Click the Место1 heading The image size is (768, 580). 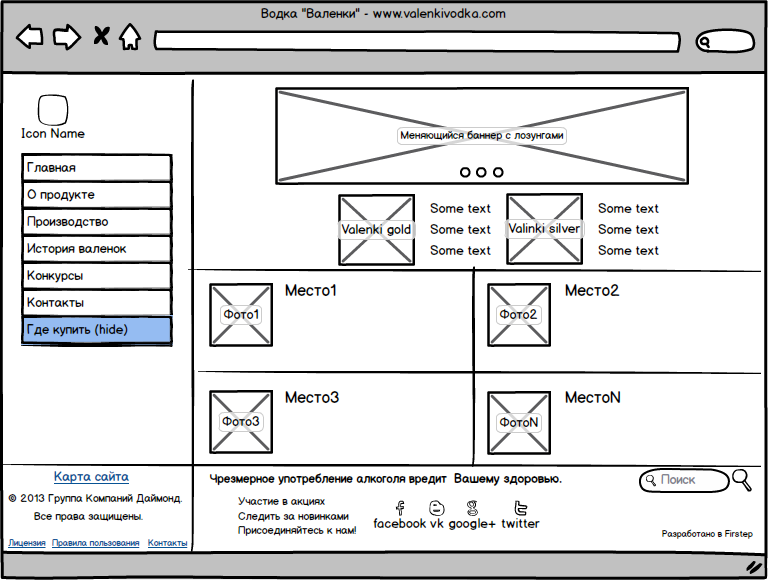pos(311,290)
